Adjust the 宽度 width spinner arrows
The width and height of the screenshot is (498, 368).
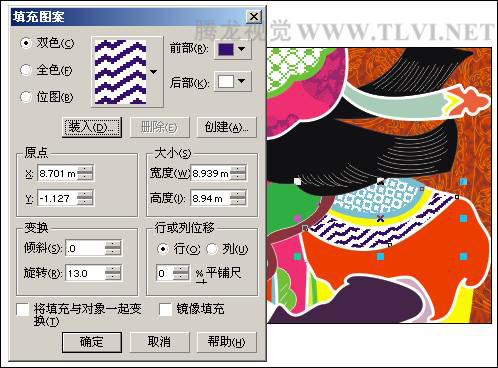238,173
